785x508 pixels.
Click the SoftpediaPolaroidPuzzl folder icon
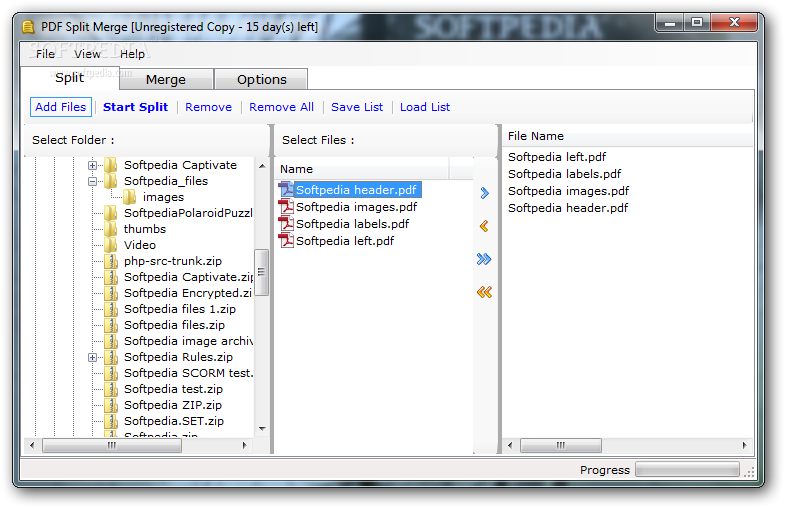(111, 212)
